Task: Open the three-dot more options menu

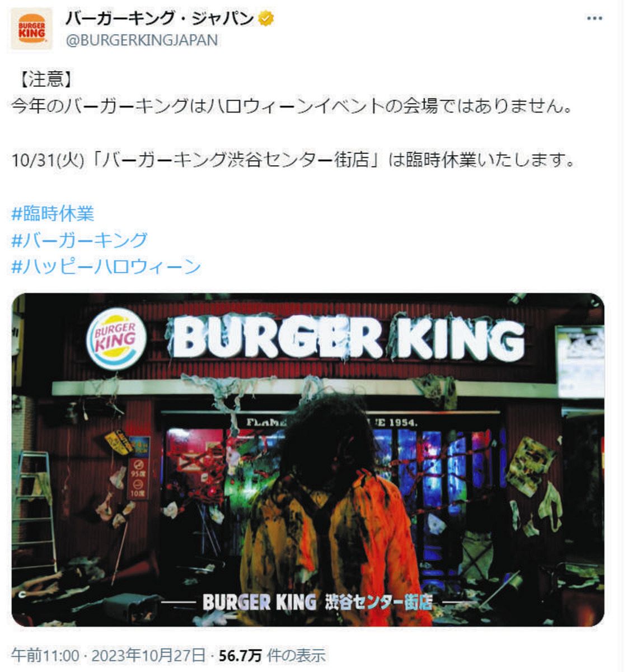Action: (x=594, y=19)
